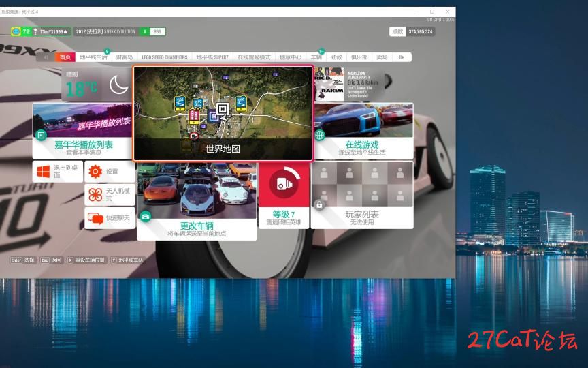Viewport: 588px width, 368px height.
Task: Enter 无人机模式 drone mode
Action: [110, 194]
